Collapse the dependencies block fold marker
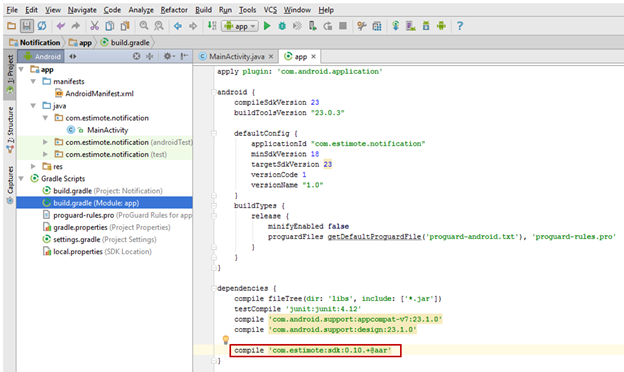This screenshot has width=624, height=372. coord(214,288)
